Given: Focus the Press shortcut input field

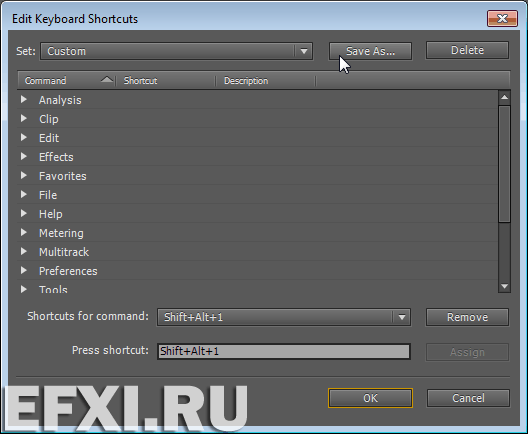Looking at the screenshot, I should point(284,352).
